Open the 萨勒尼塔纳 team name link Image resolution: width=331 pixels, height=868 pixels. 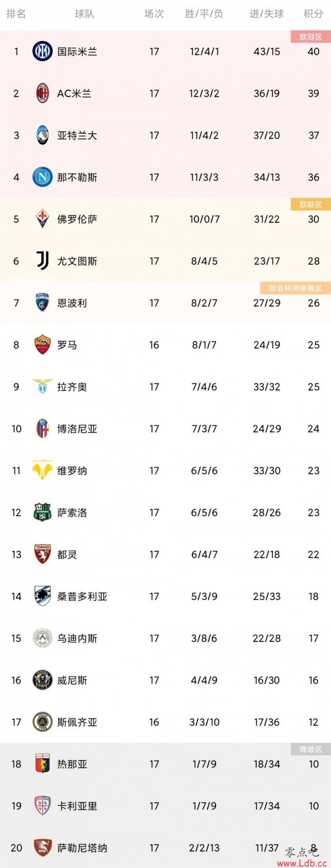coord(82,848)
